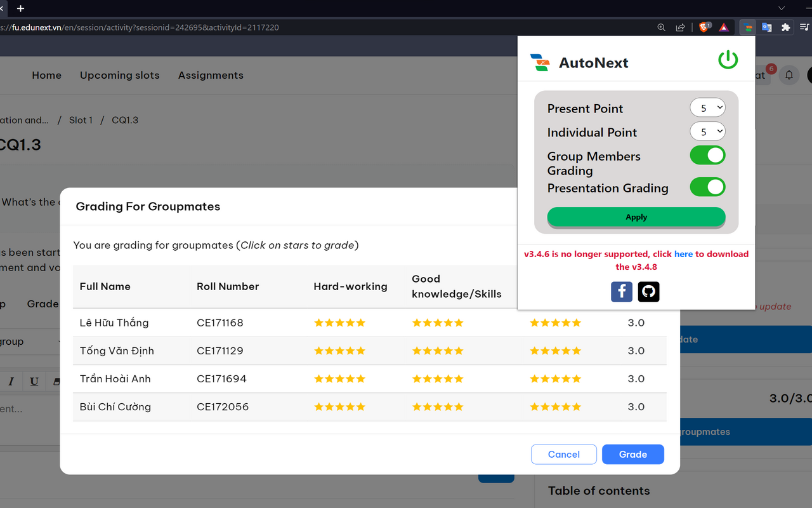Click the blue Grade button
The height and width of the screenshot is (508, 812).
[632, 454]
